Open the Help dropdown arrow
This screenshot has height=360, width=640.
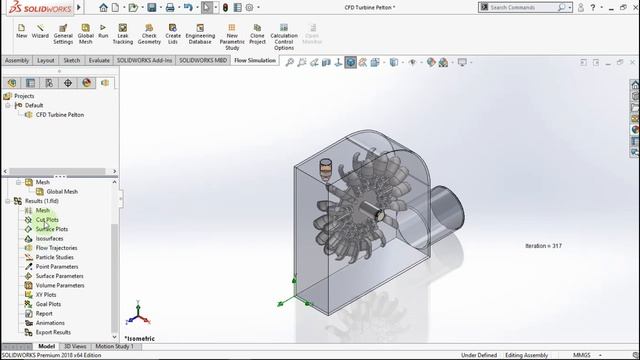click(601, 7)
